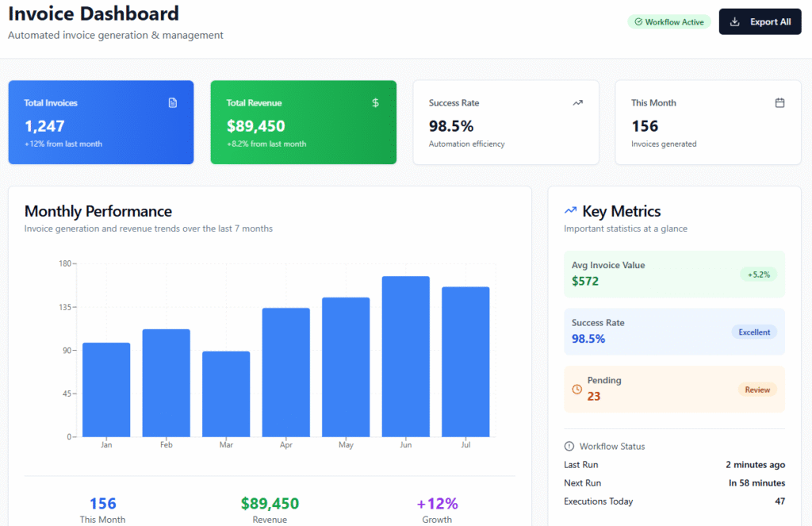This screenshot has height=526, width=812.
Task: Select the Mar bar in the chart
Action: [226, 394]
